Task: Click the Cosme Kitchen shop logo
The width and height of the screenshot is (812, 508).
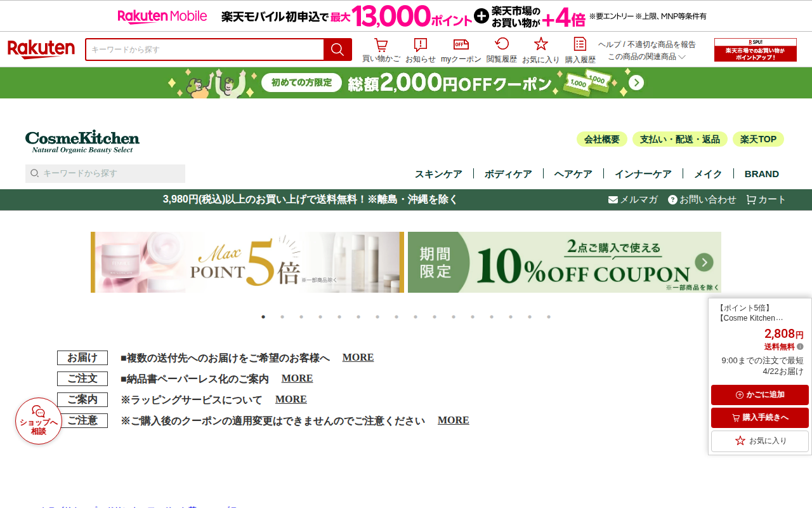Action: click(82, 142)
